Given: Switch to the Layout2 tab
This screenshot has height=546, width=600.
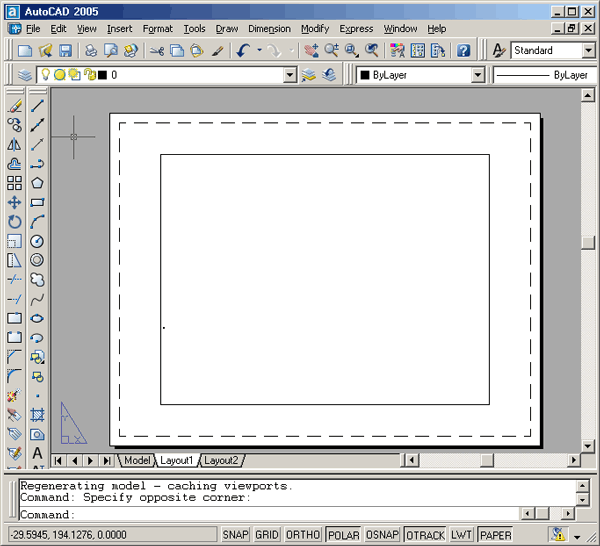Looking at the screenshot, I should (221, 460).
